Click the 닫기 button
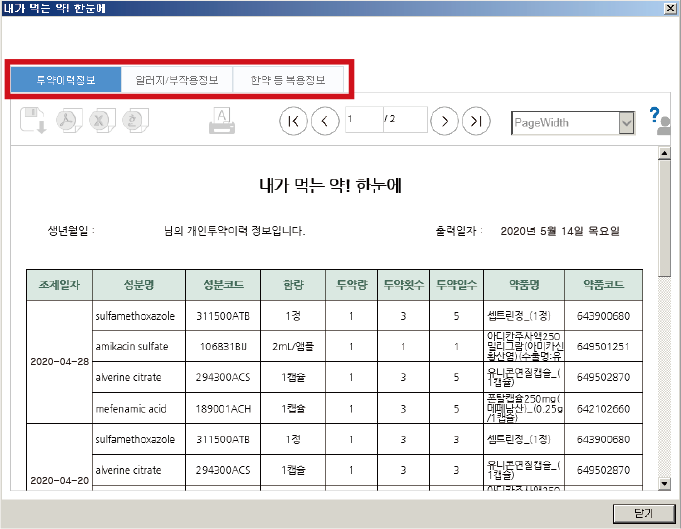Image resolution: width=681 pixels, height=529 pixels. [x=644, y=514]
